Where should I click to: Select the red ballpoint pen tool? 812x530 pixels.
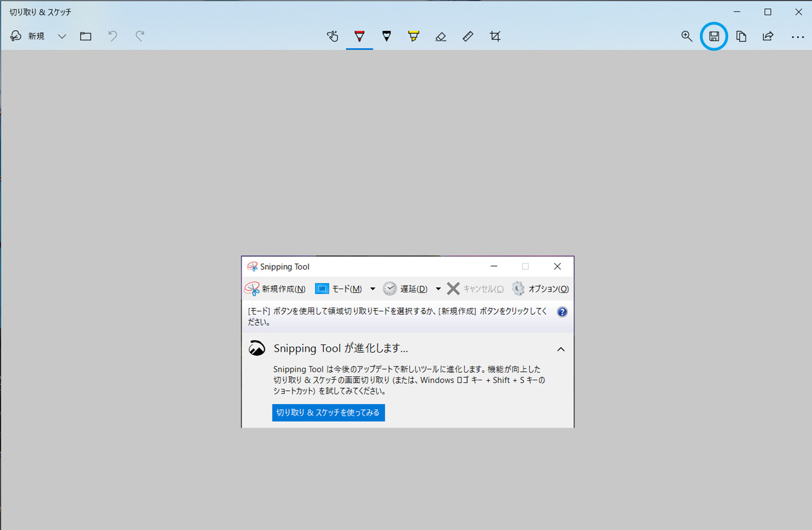(359, 36)
